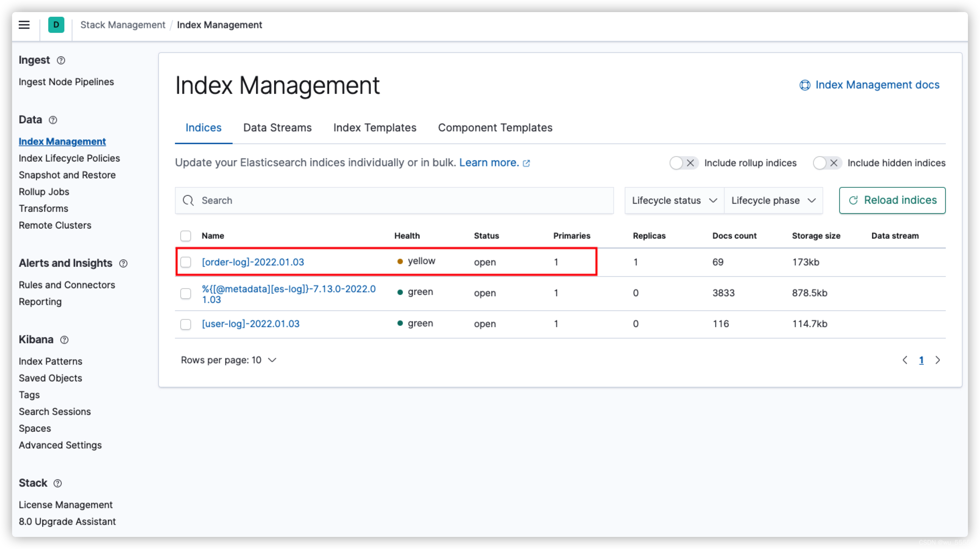Open the Lifecycle phase dropdown
Viewport: 980px width, 549px height.
pyautogui.click(x=773, y=200)
